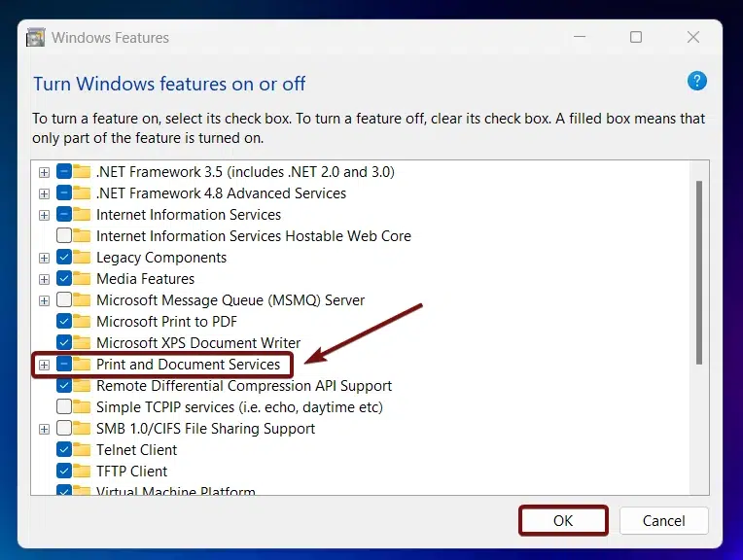
Task: Select Internet Information Services Hostable Web Core label
Action: (x=254, y=236)
